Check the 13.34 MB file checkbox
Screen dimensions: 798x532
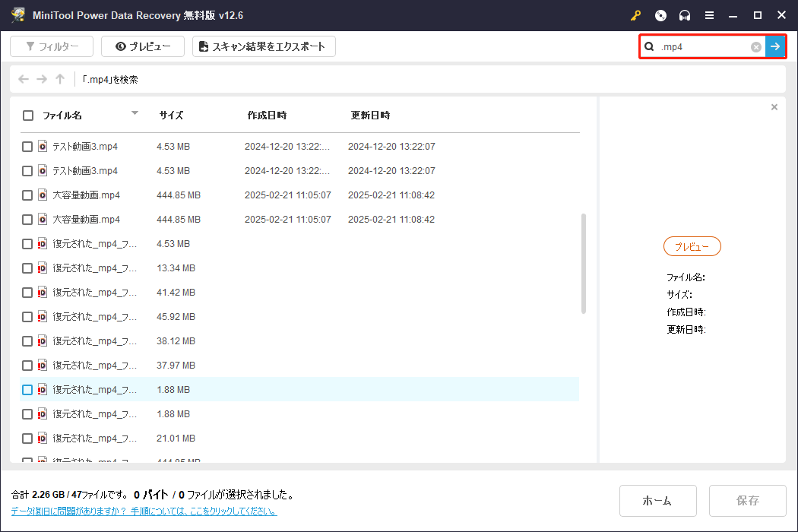[x=27, y=268]
